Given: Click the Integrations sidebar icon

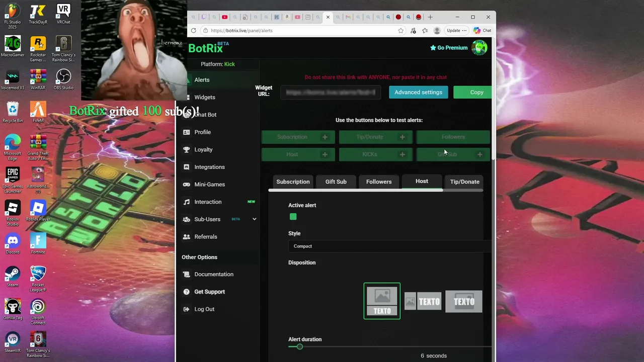Looking at the screenshot, I should click(x=187, y=167).
